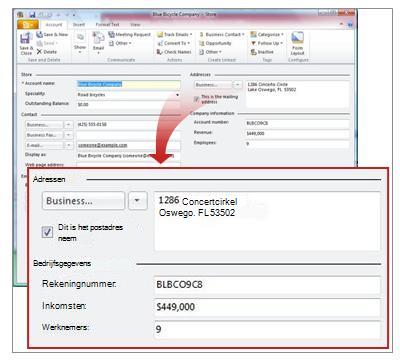Click the Help icon in the ribbon corner
This screenshot has height=360, width=400.
(x=350, y=25)
